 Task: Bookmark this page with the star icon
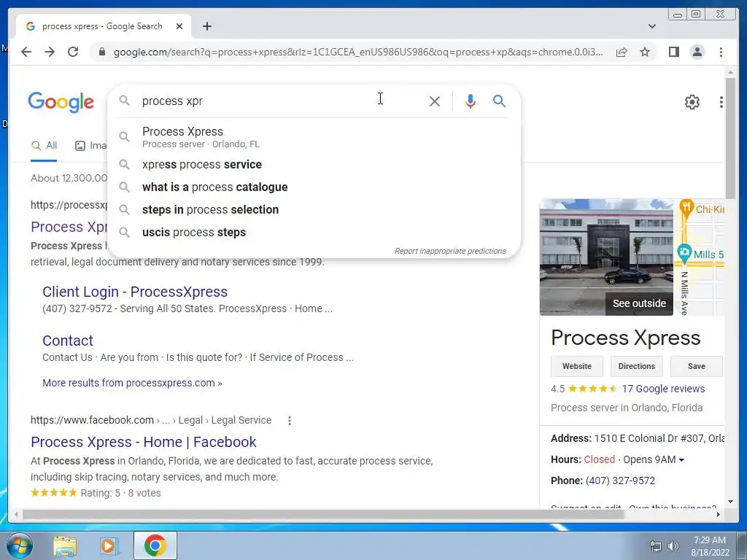(645, 52)
